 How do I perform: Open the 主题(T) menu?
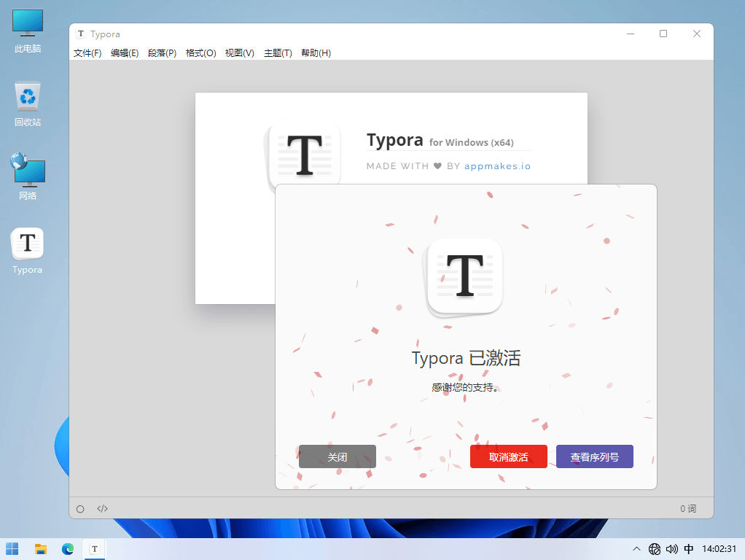(x=278, y=53)
